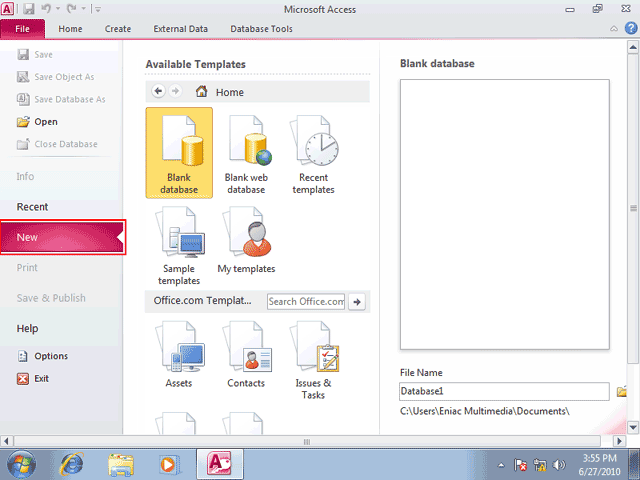
Task: Go forward in template navigation
Action: click(x=176, y=91)
